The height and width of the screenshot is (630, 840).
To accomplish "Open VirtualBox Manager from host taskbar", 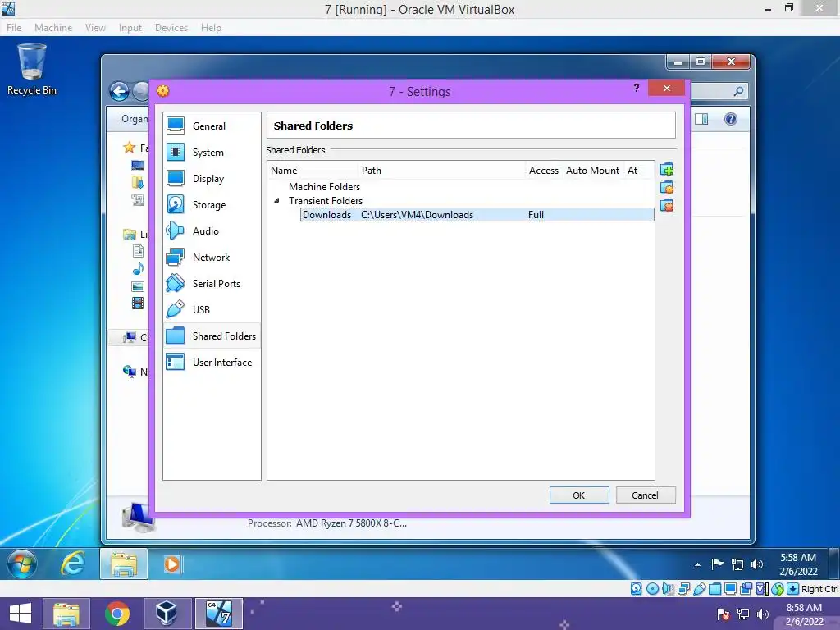I will click(166, 614).
